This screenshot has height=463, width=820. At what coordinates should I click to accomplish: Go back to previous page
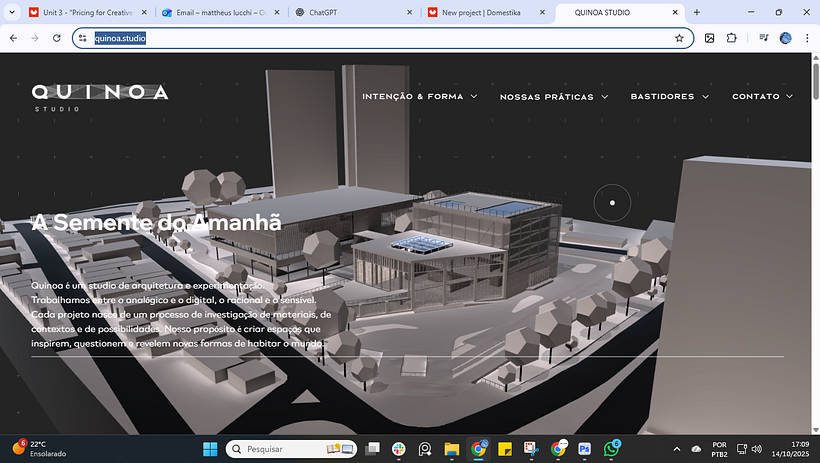click(x=14, y=38)
